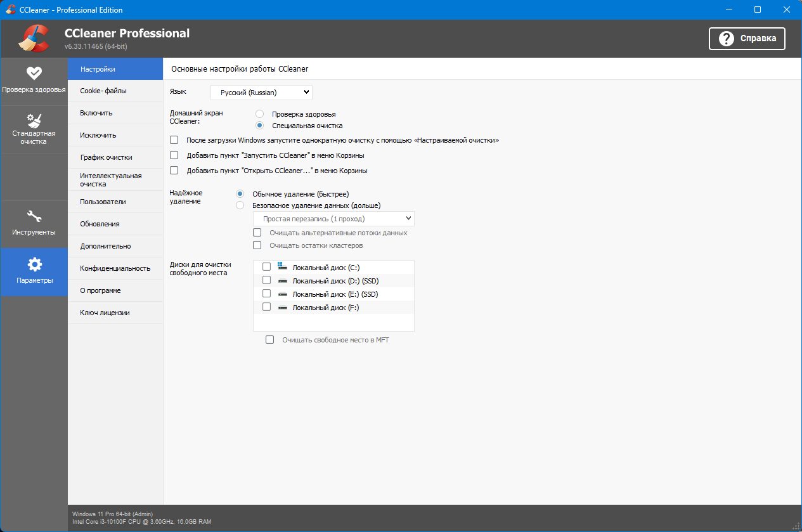
Task: Click the Справка help button
Action: (x=747, y=39)
